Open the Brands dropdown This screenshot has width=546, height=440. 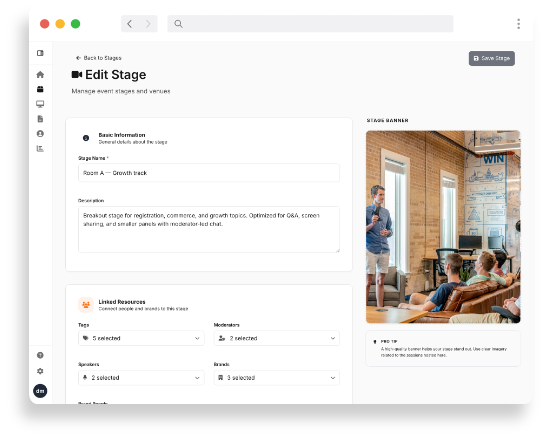277,377
